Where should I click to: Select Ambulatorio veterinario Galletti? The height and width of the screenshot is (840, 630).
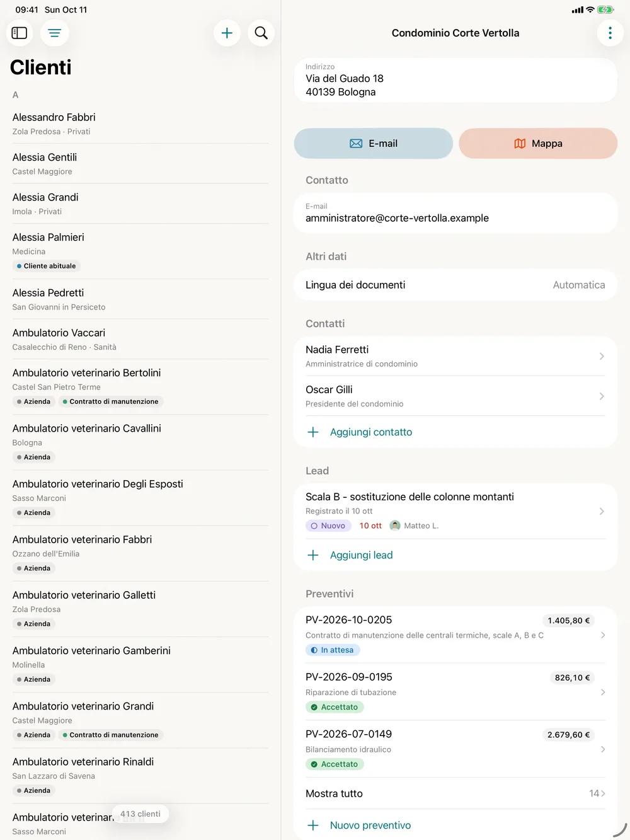[x=140, y=609]
